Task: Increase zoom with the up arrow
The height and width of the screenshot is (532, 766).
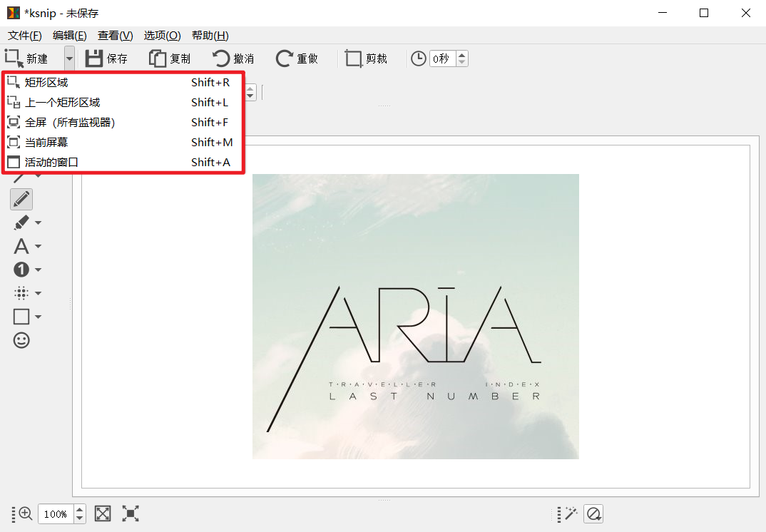Action: coord(80,509)
